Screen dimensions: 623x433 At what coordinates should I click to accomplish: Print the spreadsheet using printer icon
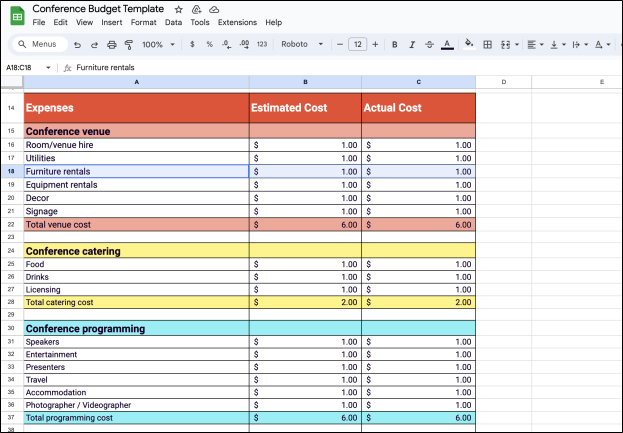111,44
